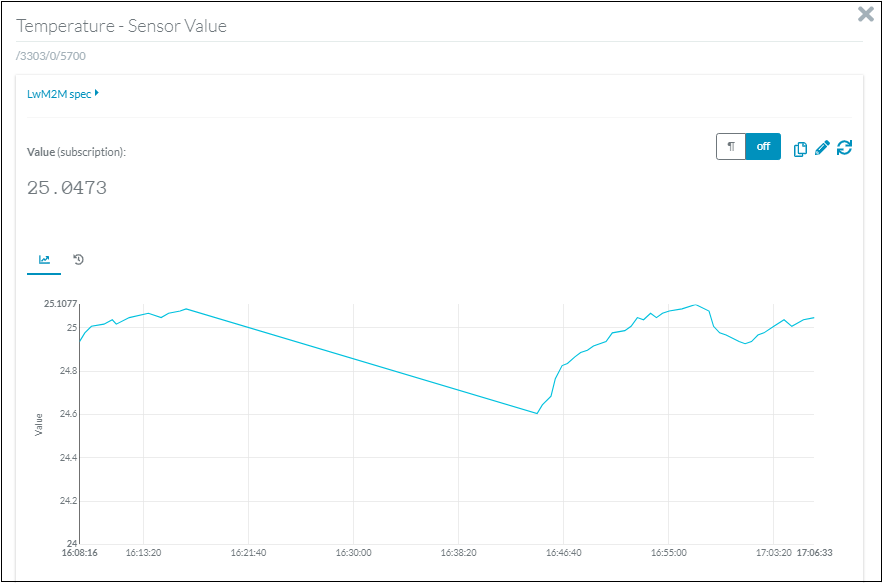Switch to the history clock tab
This screenshot has width=882, height=583.
tap(78, 260)
